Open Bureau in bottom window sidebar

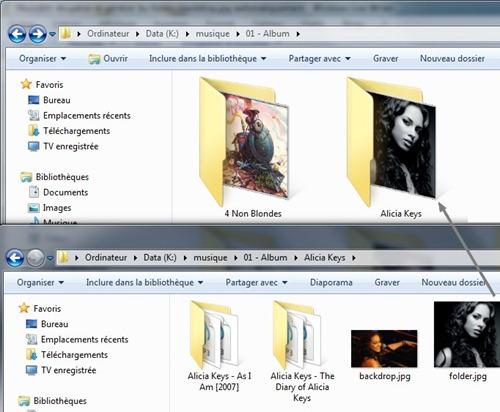tap(47, 324)
